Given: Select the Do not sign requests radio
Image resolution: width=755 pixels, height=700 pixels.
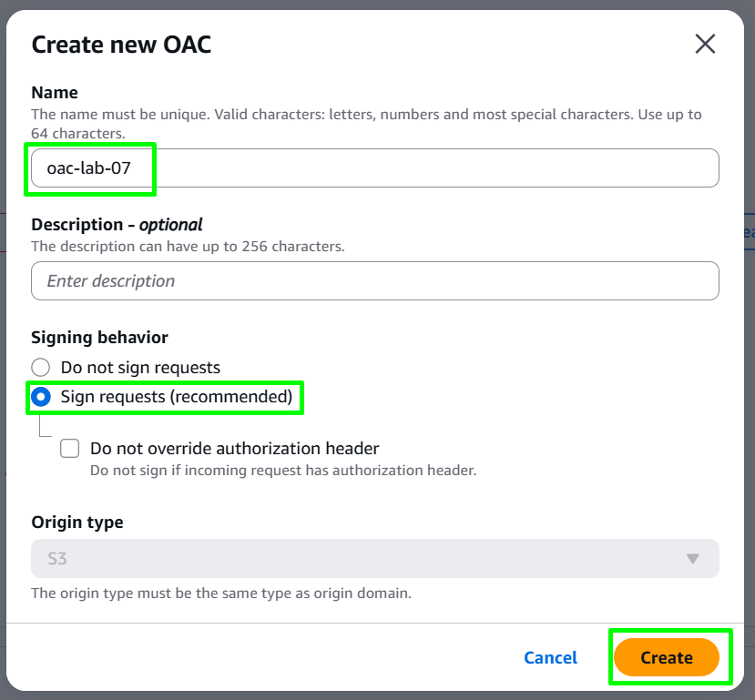Looking at the screenshot, I should (x=41, y=368).
